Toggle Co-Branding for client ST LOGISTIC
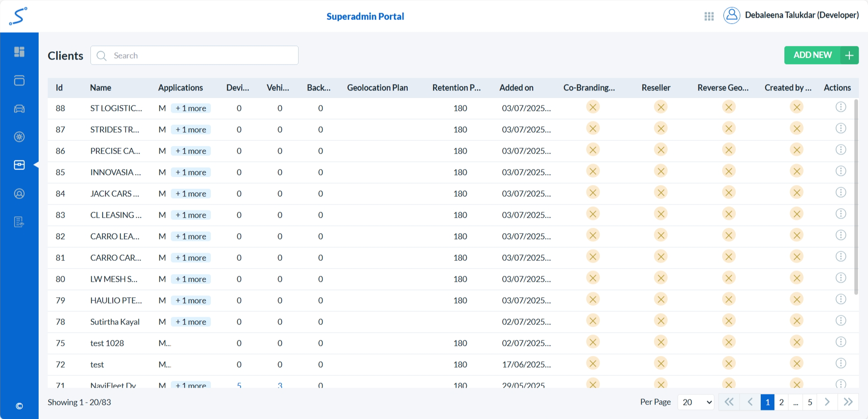This screenshot has height=419, width=868. point(593,107)
